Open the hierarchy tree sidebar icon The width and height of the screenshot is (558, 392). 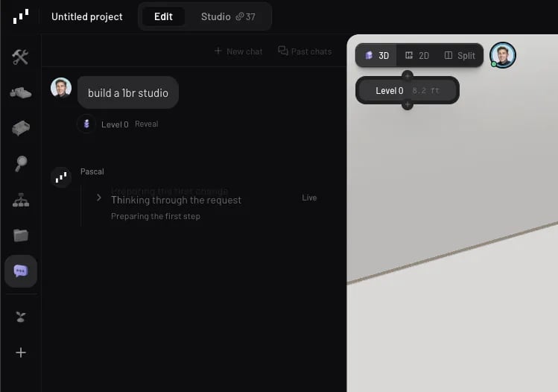(x=21, y=200)
